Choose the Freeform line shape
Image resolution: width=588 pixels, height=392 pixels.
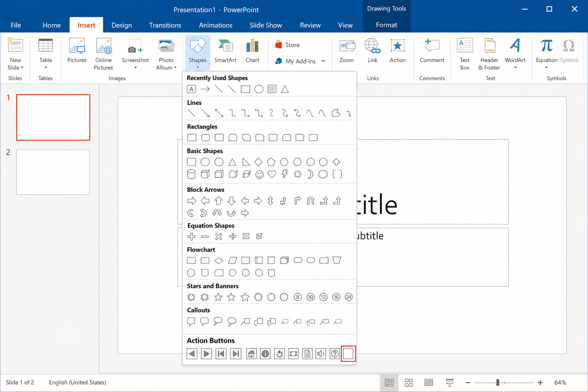336,113
